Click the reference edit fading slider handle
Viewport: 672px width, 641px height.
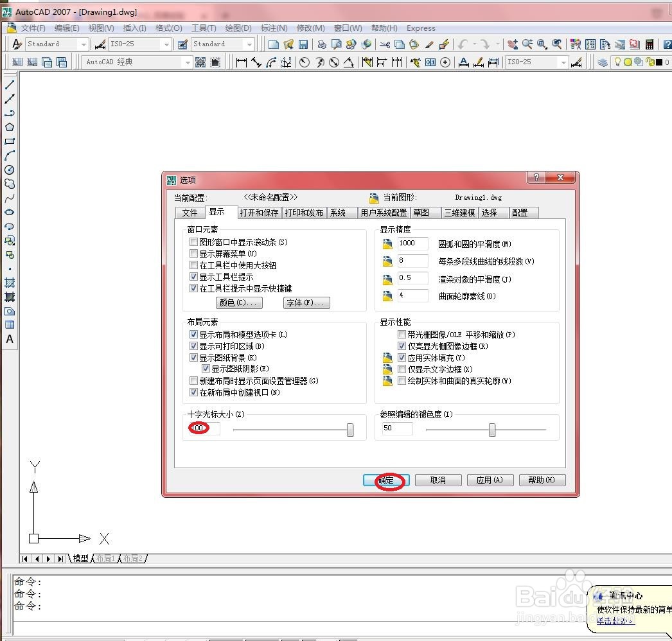point(492,430)
